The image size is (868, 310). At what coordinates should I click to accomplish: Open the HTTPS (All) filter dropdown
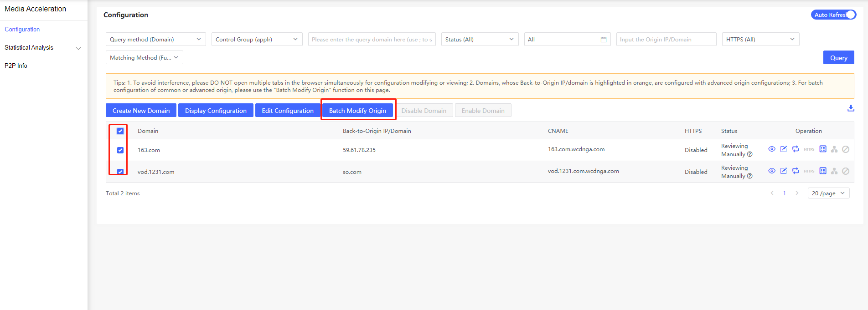pyautogui.click(x=760, y=40)
